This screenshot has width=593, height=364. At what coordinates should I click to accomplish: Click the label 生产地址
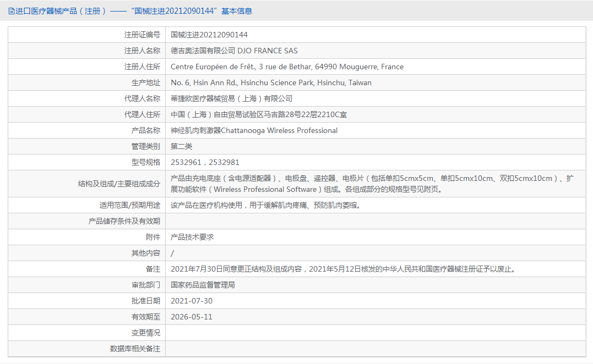point(146,82)
